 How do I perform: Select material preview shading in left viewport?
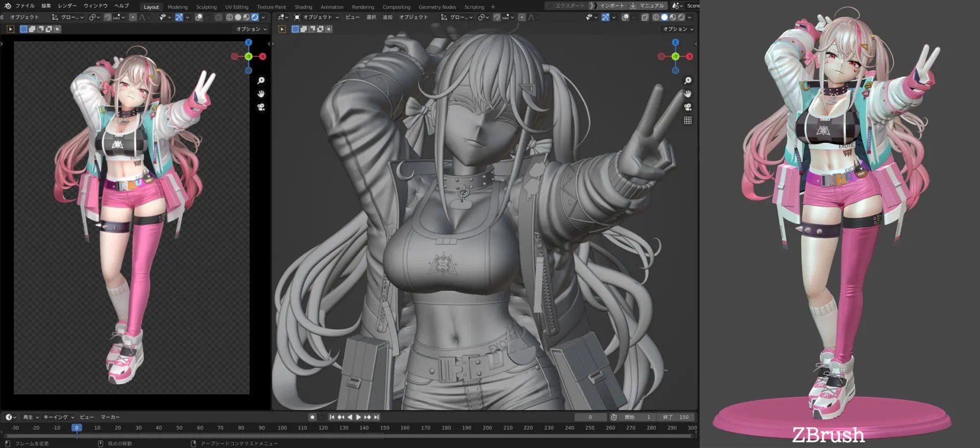click(246, 17)
